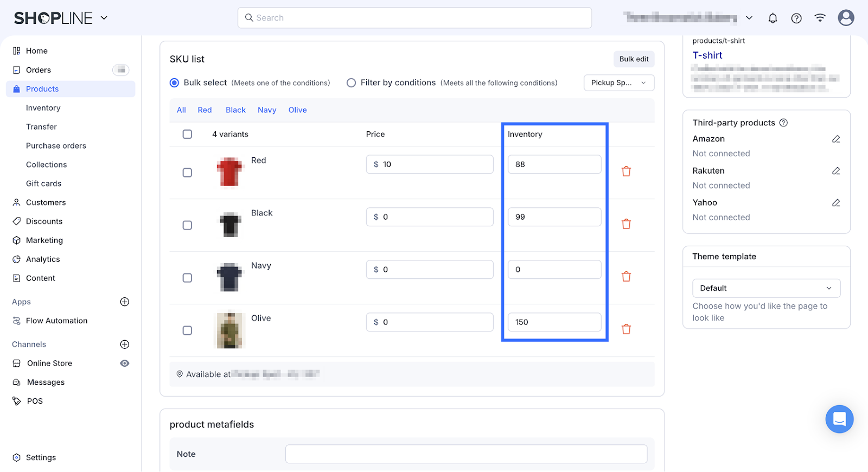Expand the SHOPLINE logo dropdown arrow
Screen dimensions: 868x472
pos(104,18)
